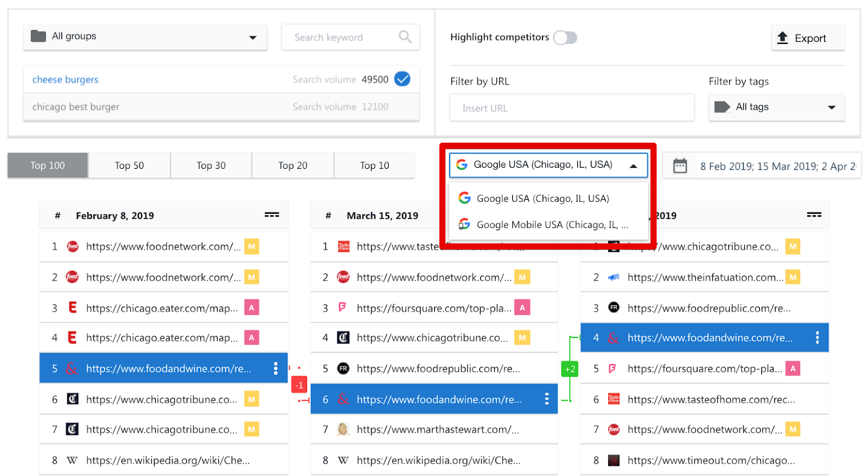Image resolution: width=868 pixels, height=476 pixels.
Task: Click the folder icon in All groups
Action: (39, 36)
